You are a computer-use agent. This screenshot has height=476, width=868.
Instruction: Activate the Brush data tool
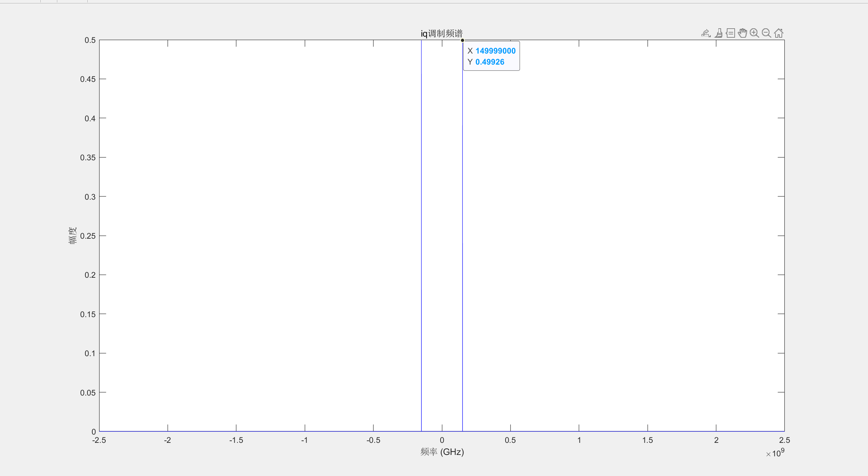(x=719, y=33)
